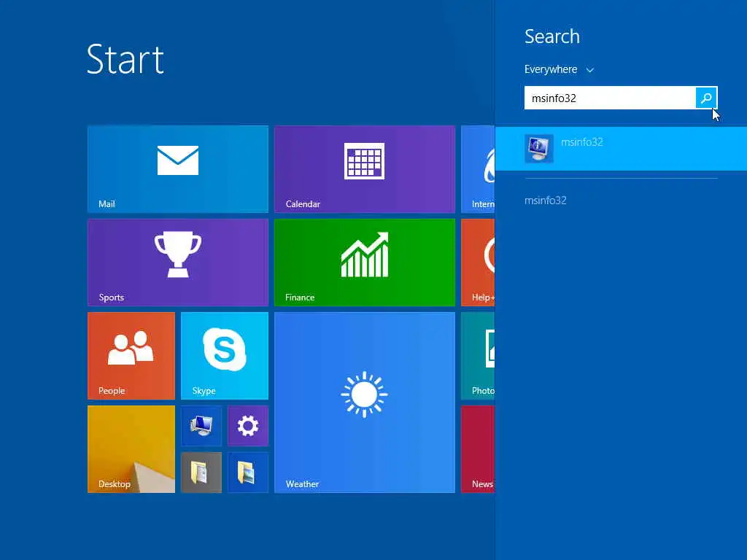
Task: Open the PC settings gear tile
Action: pyautogui.click(x=248, y=426)
